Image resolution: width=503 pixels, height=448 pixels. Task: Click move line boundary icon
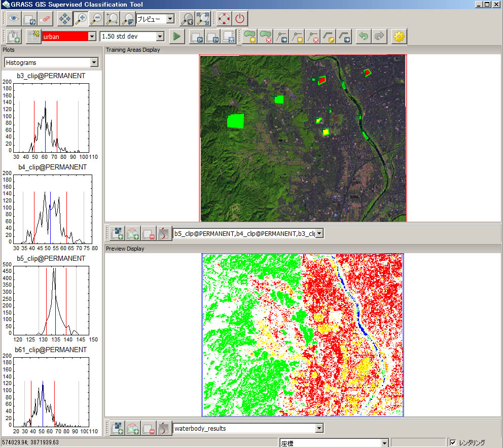click(x=344, y=36)
